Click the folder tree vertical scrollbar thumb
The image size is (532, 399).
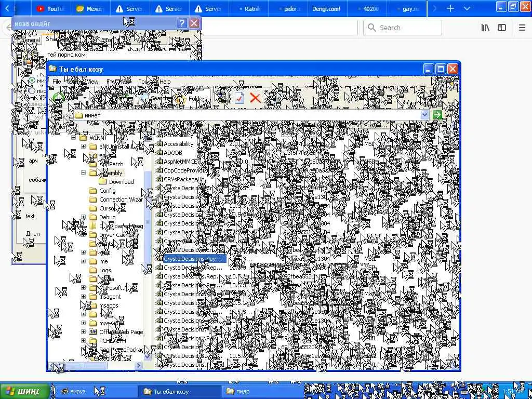click(148, 222)
